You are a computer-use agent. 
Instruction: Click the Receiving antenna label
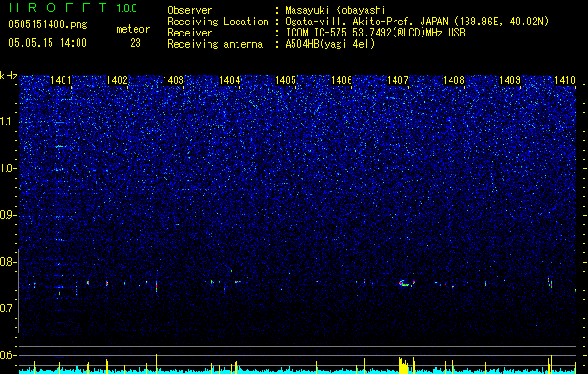point(215,44)
